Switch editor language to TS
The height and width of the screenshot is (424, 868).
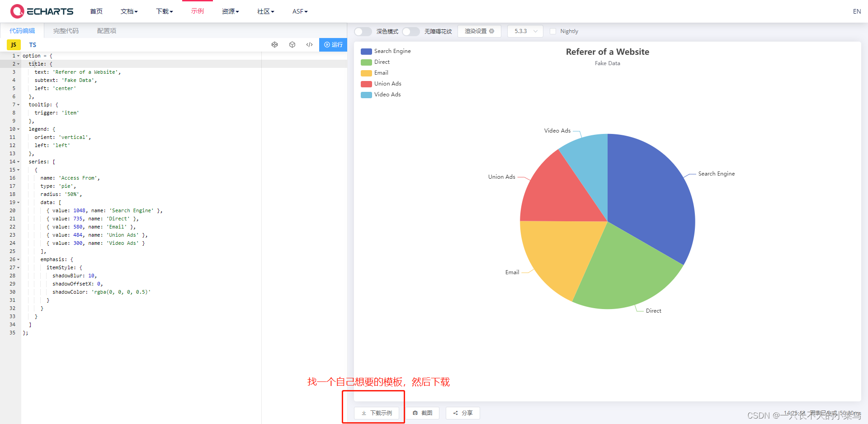coord(33,44)
